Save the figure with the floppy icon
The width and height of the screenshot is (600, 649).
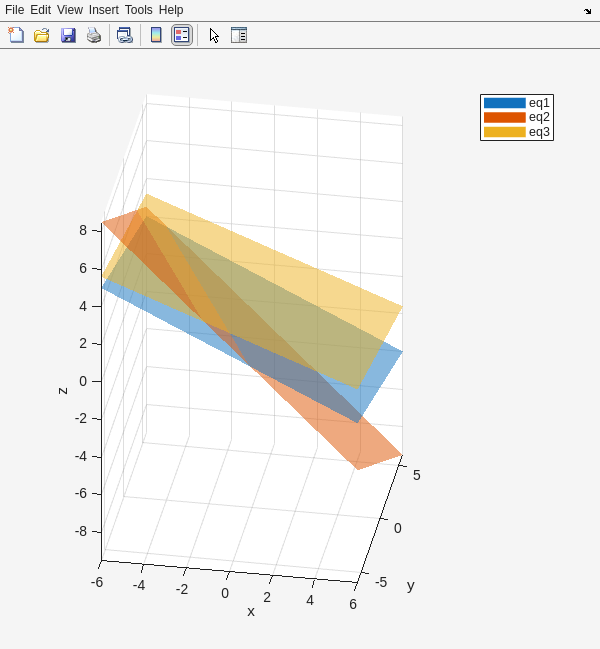click(68, 35)
